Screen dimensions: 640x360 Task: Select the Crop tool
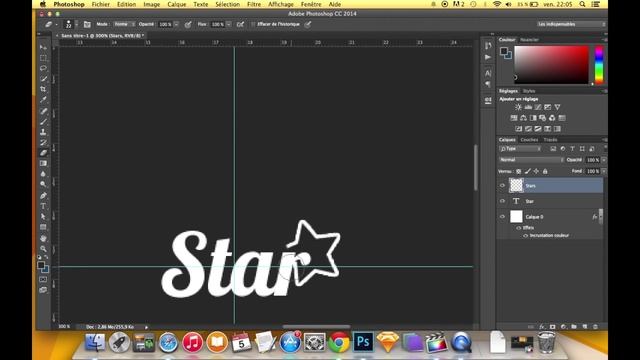[43, 89]
